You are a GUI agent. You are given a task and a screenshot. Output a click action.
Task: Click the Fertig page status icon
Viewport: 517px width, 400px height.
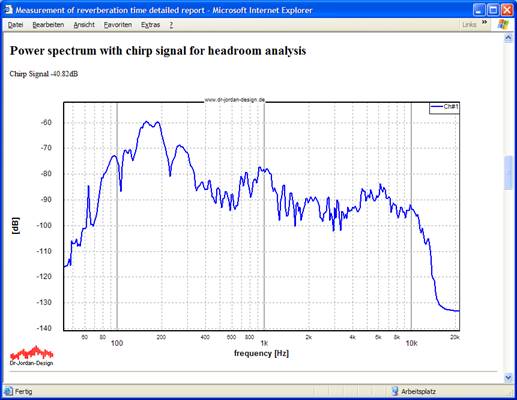point(9,391)
